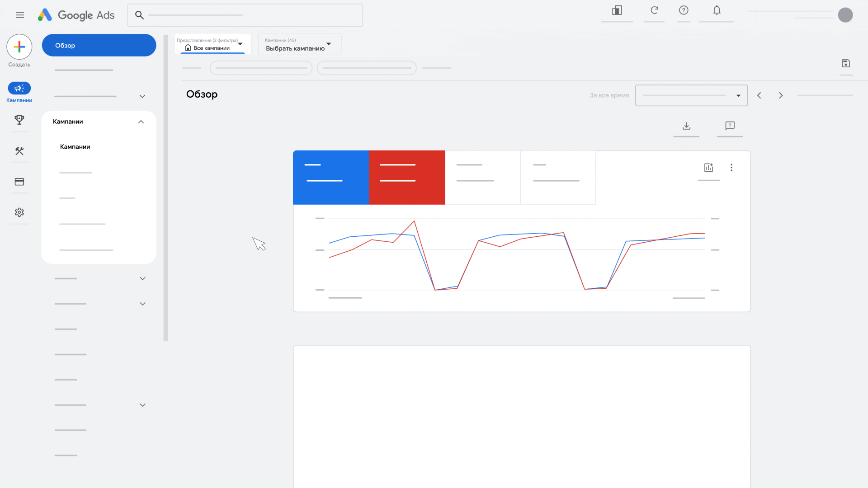Click the chart adjust icon

[708, 168]
